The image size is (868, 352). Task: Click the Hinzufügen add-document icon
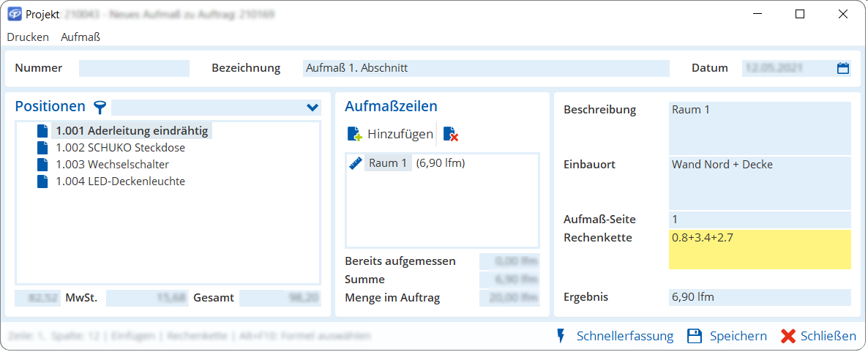click(x=354, y=134)
